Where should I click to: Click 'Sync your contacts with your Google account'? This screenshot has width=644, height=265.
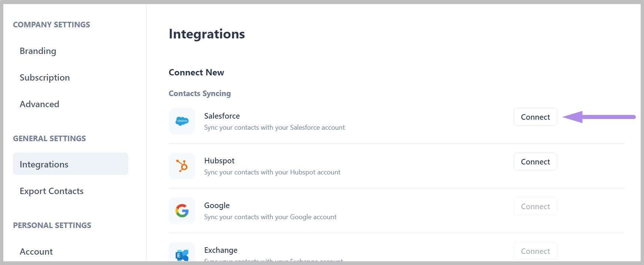270,217
